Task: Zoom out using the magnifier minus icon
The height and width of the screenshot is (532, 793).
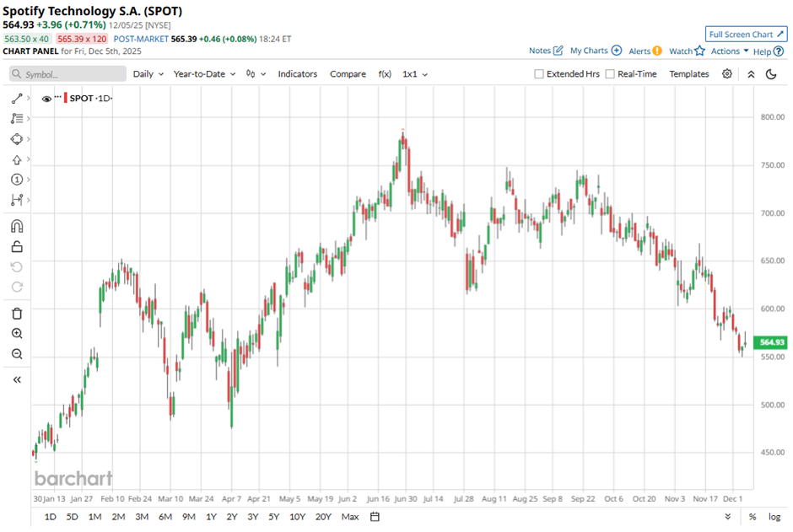Action: pos(17,354)
